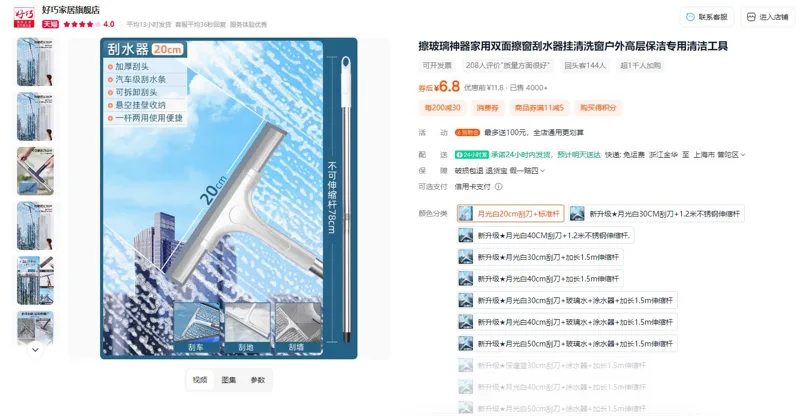Click the 已售 4000+ sales text

tap(529, 88)
